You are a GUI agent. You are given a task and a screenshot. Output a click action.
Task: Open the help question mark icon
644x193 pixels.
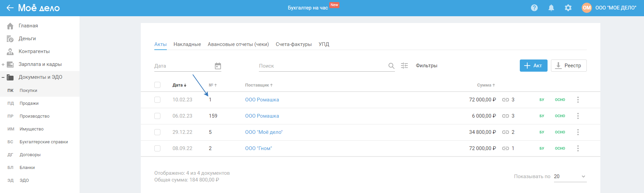pos(534,8)
